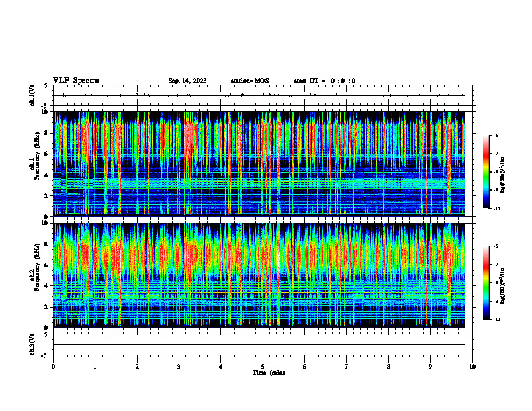Click the ch.2 spectrogram color scale bar
The image size is (532, 411).
coord(486,283)
